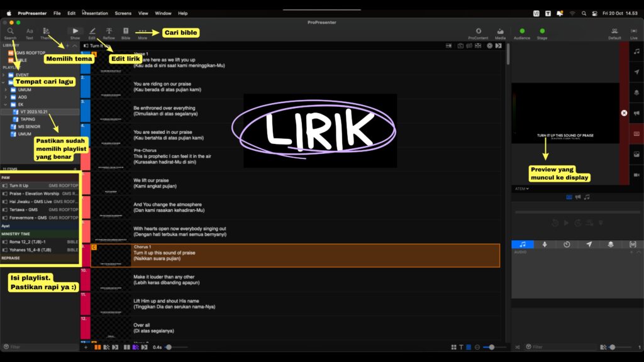Click the media playback progress bar
This screenshot has height=362, width=644.
[x=577, y=212]
